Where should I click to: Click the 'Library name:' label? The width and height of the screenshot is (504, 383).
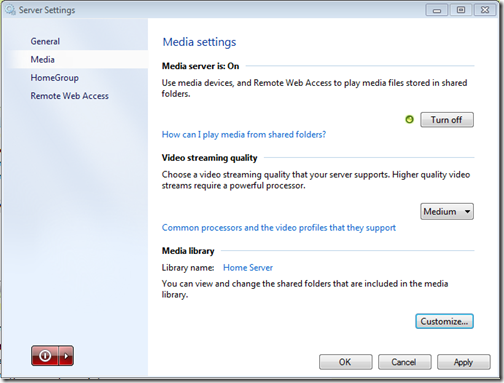pos(188,268)
